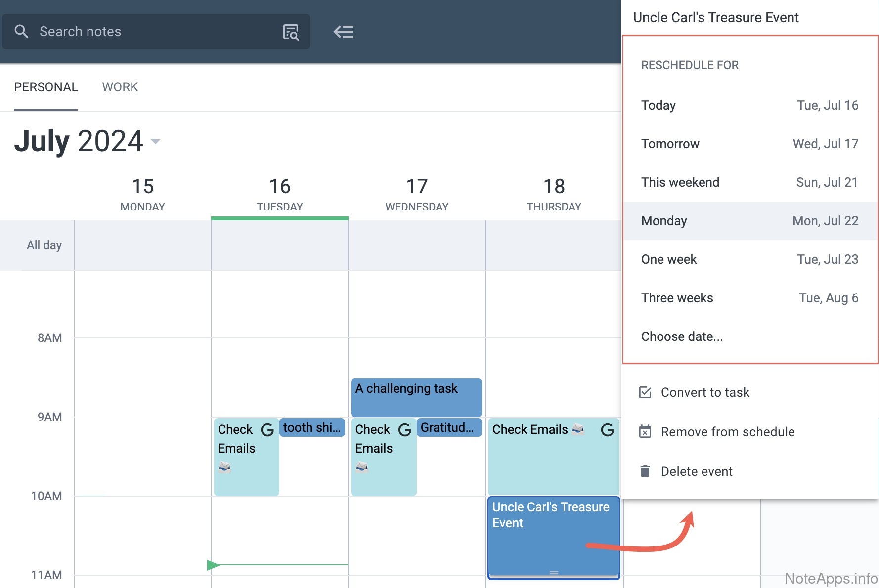Choose the 'Choose date...' reschedule option
The height and width of the screenshot is (588, 879).
pyautogui.click(x=682, y=336)
